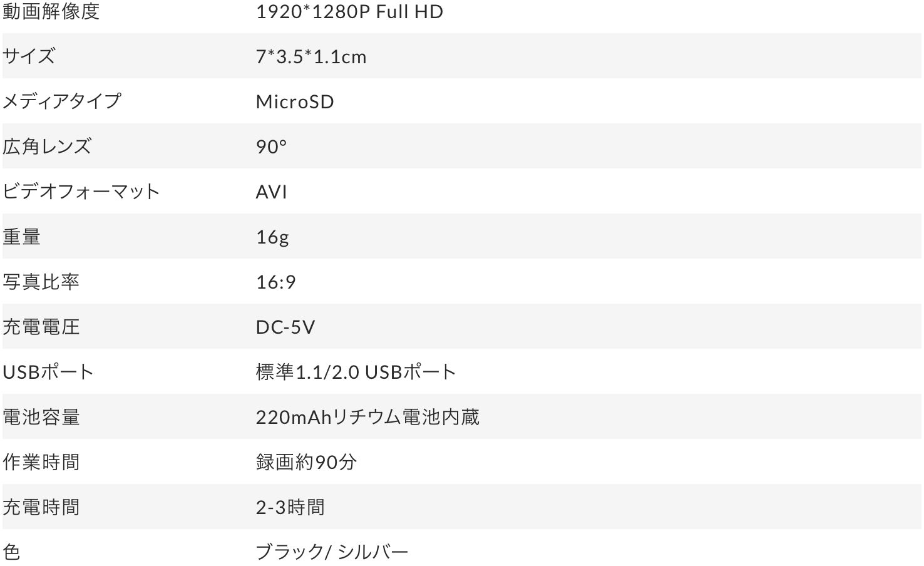Select the 16g weight value

(272, 237)
